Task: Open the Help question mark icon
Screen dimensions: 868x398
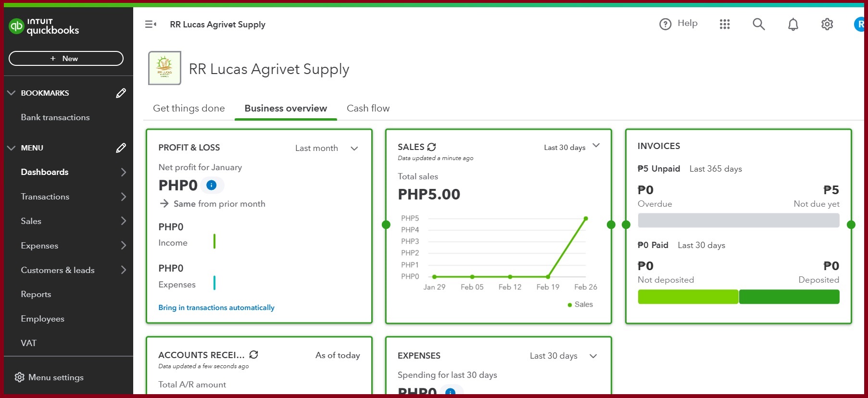Action: (665, 24)
